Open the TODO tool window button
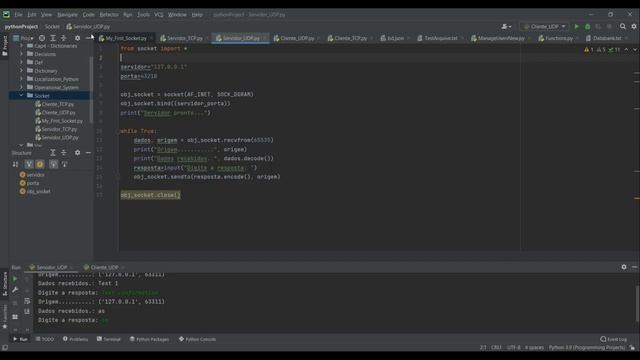The width and height of the screenshot is (640, 360). [45, 339]
